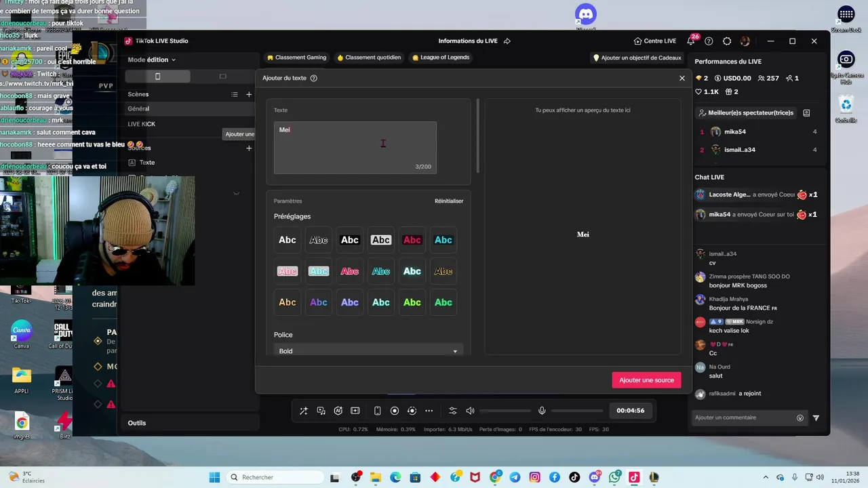Add a new source with plus
This screenshot has width=868, height=488.
[x=249, y=148]
